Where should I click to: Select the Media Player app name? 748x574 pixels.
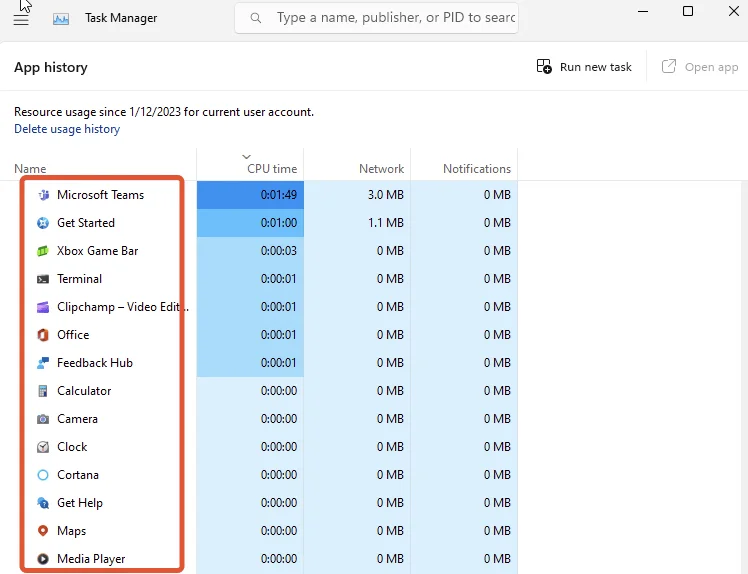(x=91, y=559)
